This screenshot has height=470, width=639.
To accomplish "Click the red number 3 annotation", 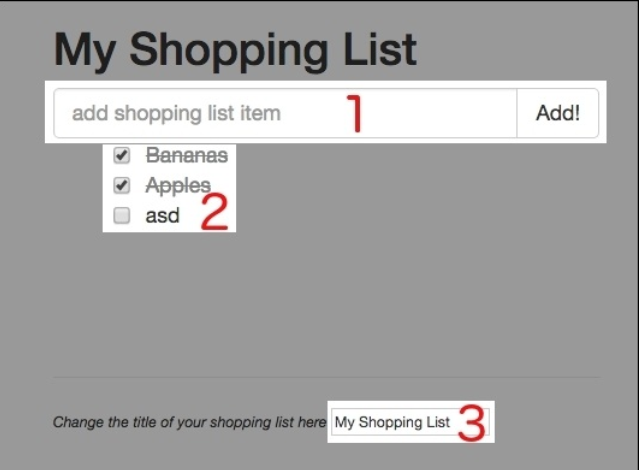I will pos(471,423).
